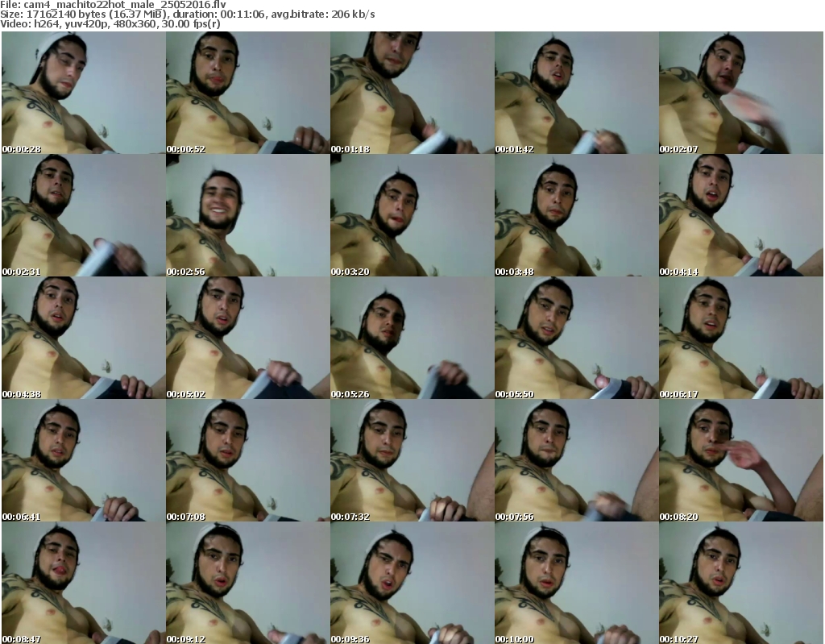The image size is (825, 644).
Task: Click the thumbnail at 00:07:56
Action: (576, 461)
